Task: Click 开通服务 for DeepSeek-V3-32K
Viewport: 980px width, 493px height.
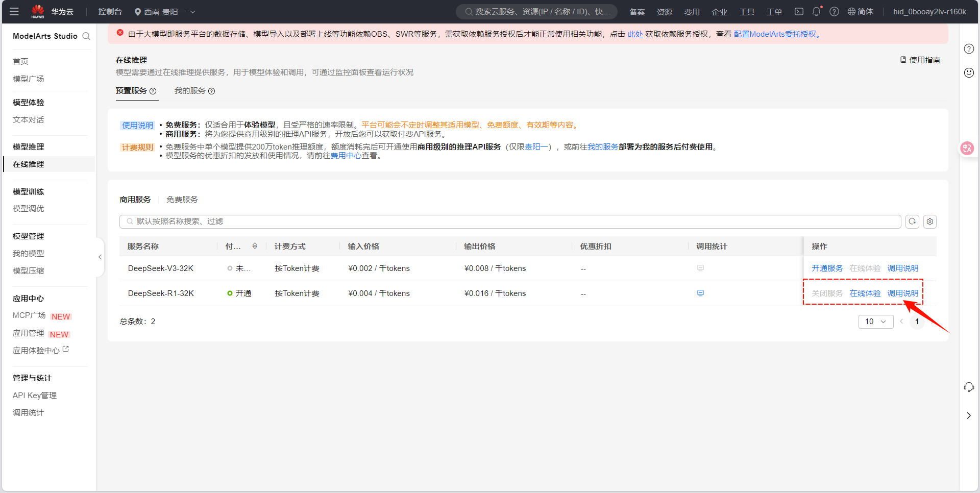Action: [827, 268]
